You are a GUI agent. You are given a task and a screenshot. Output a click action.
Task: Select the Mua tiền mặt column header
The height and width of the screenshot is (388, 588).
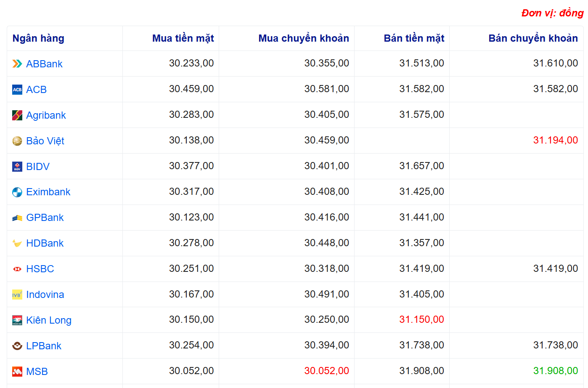183,38
